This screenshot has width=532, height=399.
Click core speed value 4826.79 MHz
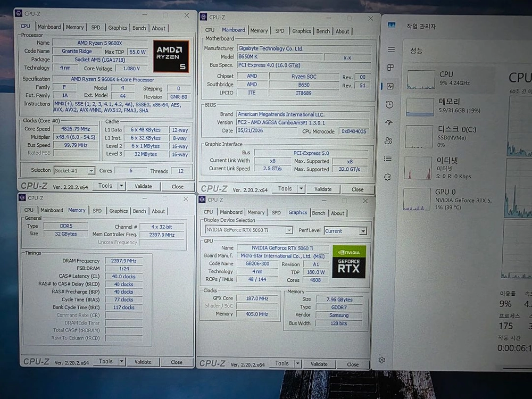point(76,129)
